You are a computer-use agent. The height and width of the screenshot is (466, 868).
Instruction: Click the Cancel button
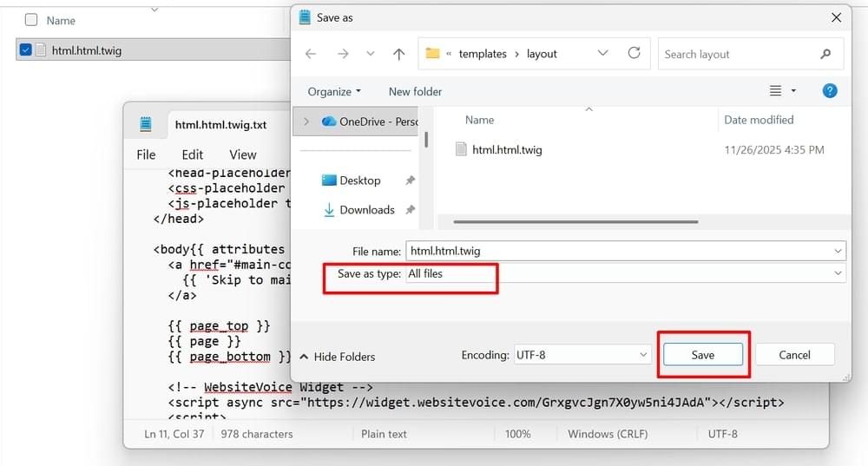[794, 355]
